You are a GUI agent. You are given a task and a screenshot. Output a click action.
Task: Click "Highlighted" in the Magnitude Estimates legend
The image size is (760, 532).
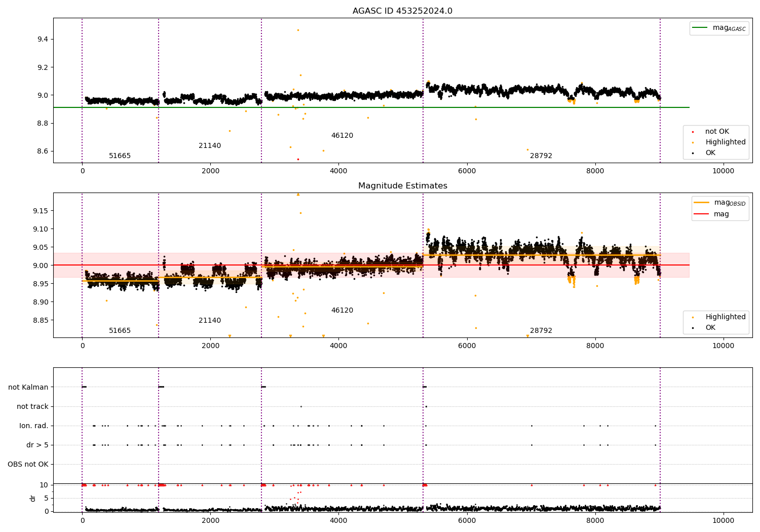pyautogui.click(x=726, y=317)
